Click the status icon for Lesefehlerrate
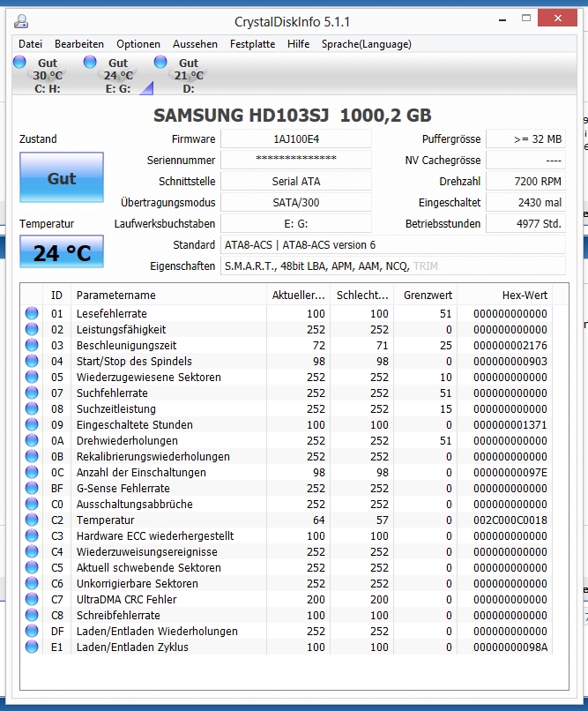The height and width of the screenshot is (711, 588). point(32,313)
